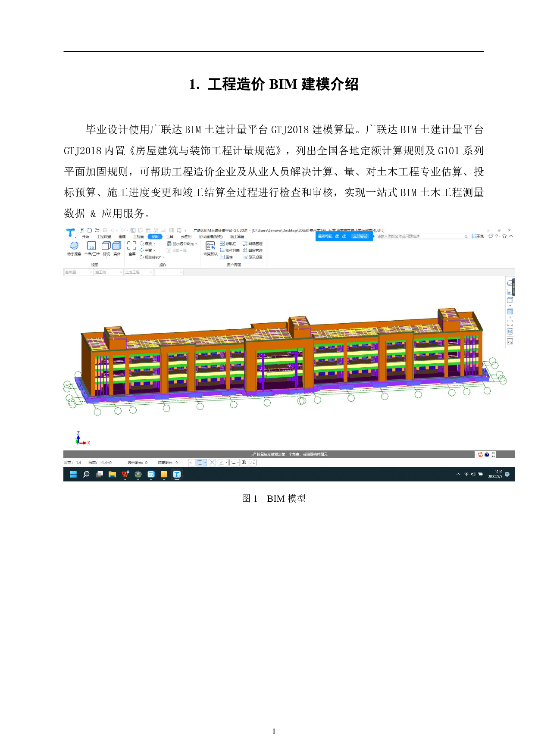Viewport: 535px width, 756px height.
Task: Open the 工程量 ribbon tab
Action: (x=138, y=237)
